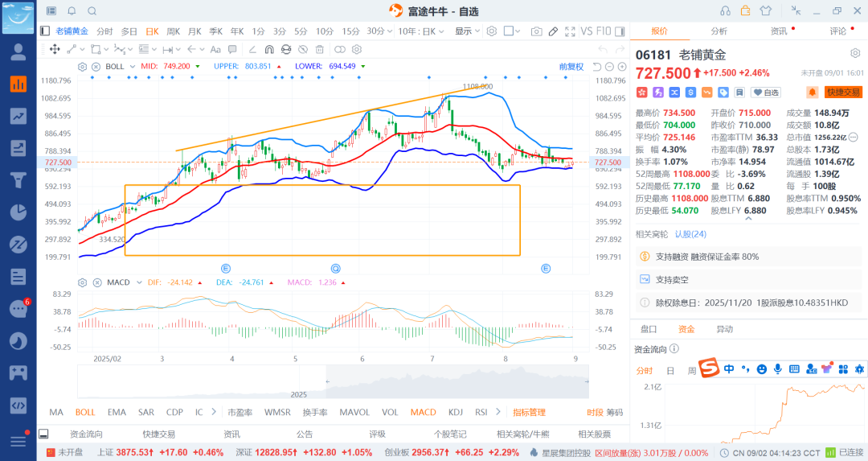Click the 快捷交易 quick trade button
This screenshot has width=868, height=461.
(x=843, y=93)
